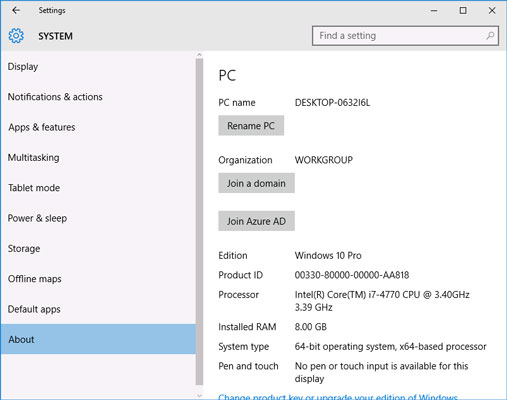Click the WORKGROUP organization value
This screenshot has width=507, height=400.
[x=324, y=160]
